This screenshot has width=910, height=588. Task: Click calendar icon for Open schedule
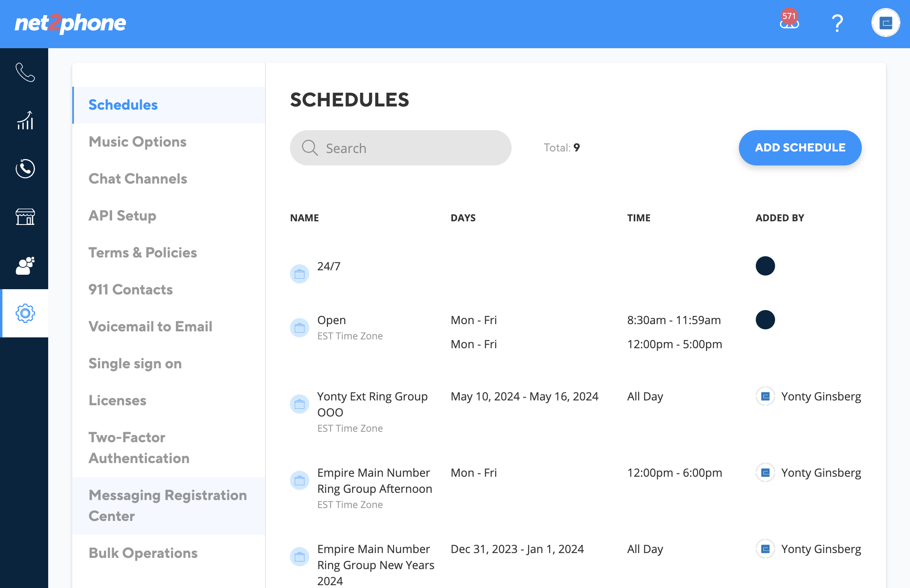(x=300, y=328)
